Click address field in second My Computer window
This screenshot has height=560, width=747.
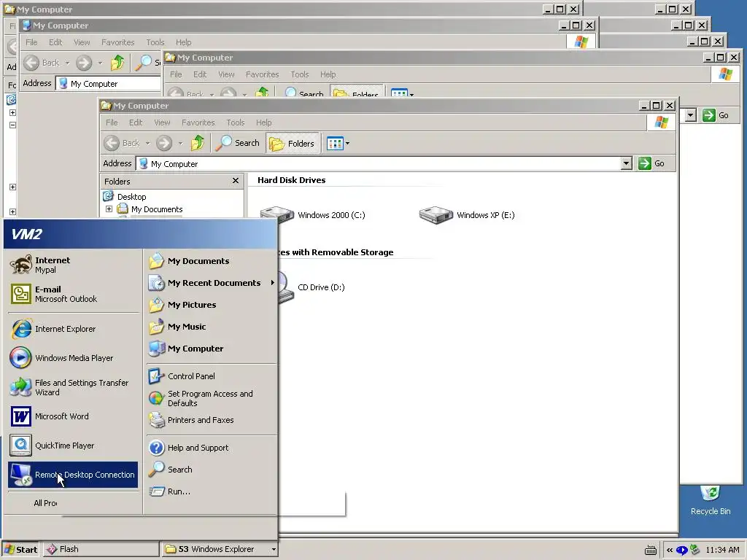pos(109,84)
